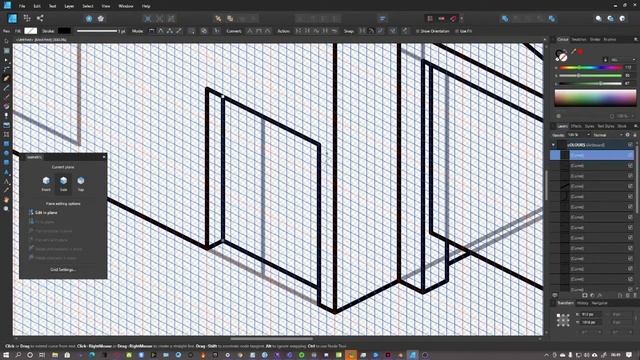Viewport: 640px width, 360px height.
Task: Click the red picked color swatch
Action: pyautogui.click(x=580, y=52)
